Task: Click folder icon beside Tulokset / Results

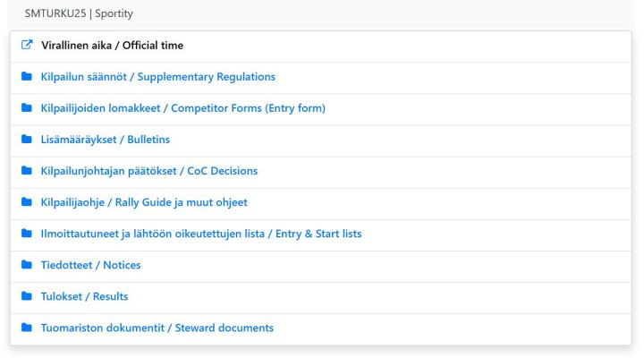Action: click(26, 296)
